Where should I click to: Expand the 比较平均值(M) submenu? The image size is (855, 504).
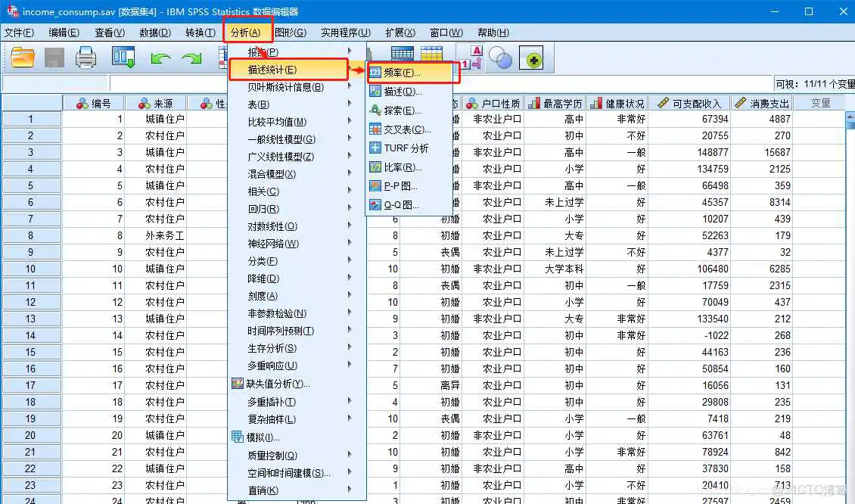click(x=296, y=122)
